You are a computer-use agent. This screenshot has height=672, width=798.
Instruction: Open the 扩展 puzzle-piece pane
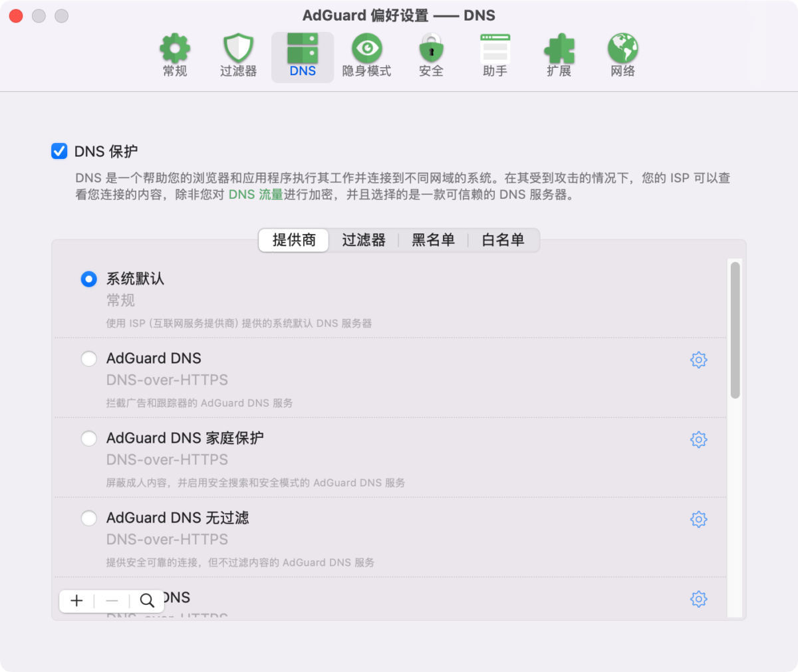coord(559,56)
